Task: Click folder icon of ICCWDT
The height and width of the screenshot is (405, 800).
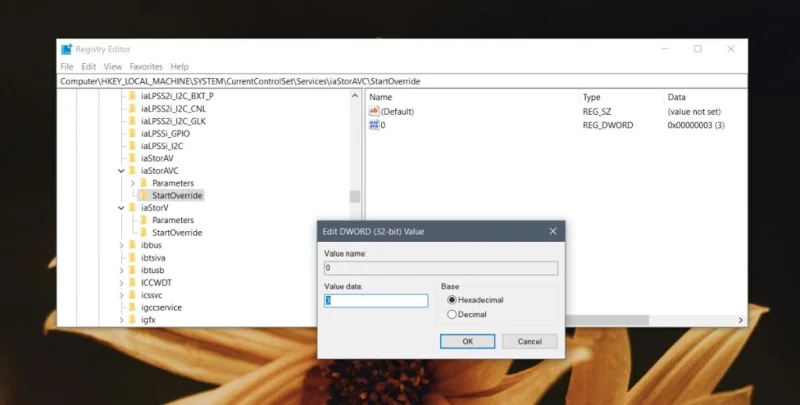Action: pyautogui.click(x=133, y=283)
